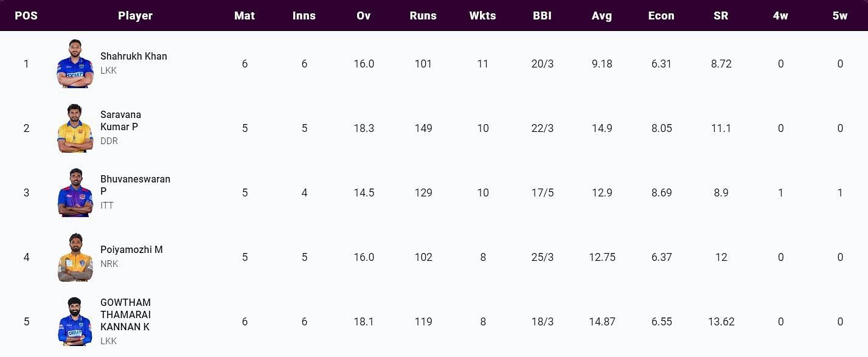Click the Ov column header
Image resolution: width=868 pixels, height=357 pixels.
[x=364, y=16]
